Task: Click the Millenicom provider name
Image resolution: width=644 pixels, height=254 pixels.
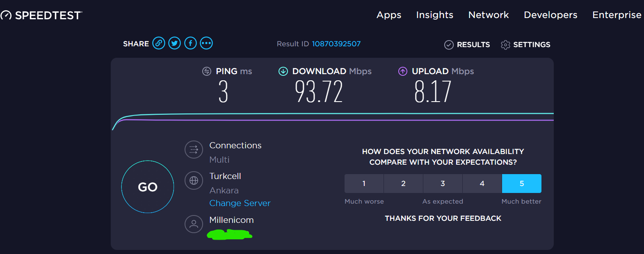Action: (x=231, y=220)
